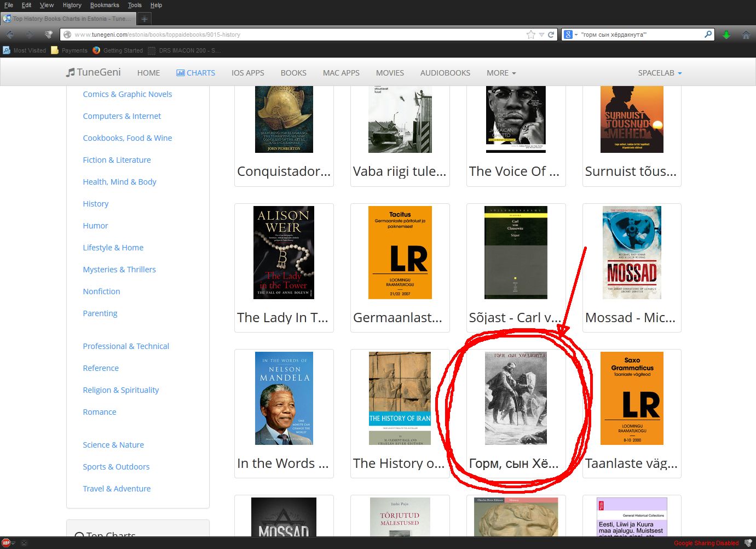
Task: Show URL history dropdown arrow in address bar
Action: 541,35
